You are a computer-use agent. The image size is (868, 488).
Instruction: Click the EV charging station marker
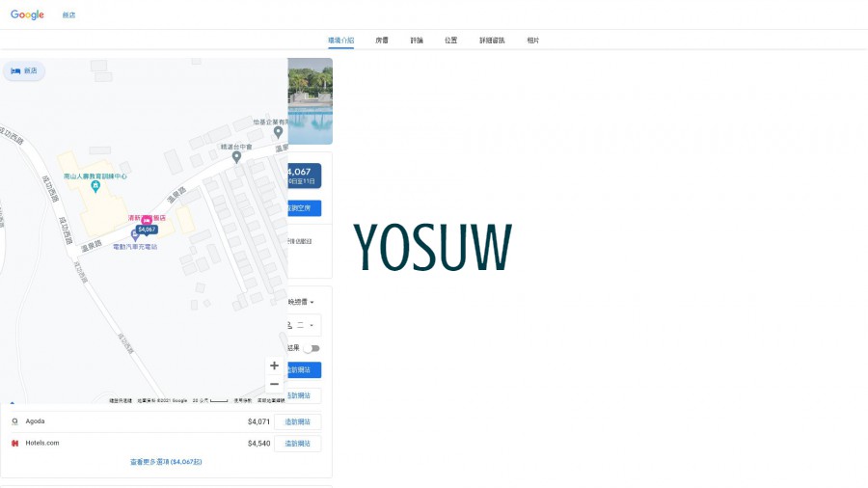pyautogui.click(x=134, y=235)
